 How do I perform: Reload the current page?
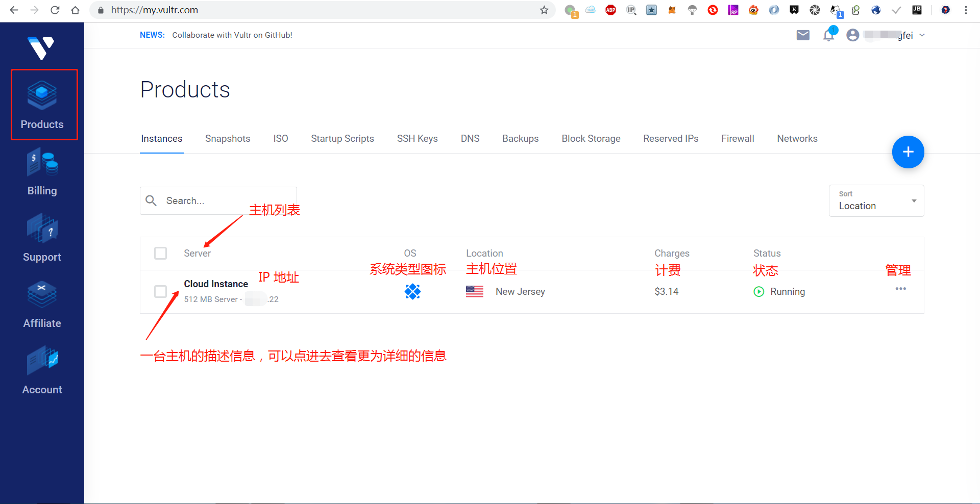pyautogui.click(x=55, y=10)
